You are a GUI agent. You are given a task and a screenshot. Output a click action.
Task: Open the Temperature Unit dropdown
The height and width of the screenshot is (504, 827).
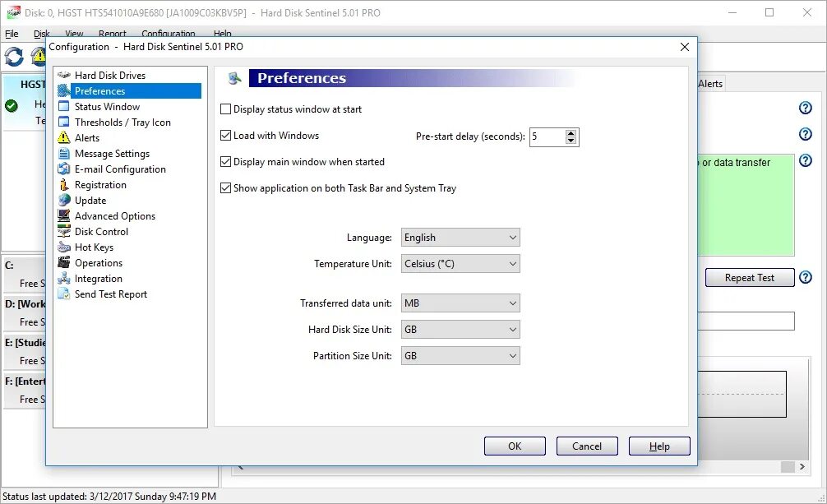[x=460, y=264]
